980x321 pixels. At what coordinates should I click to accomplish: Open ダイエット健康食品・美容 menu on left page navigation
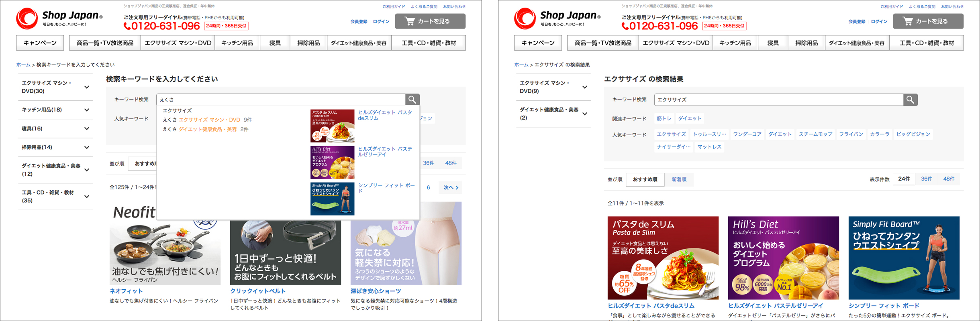coord(359,43)
